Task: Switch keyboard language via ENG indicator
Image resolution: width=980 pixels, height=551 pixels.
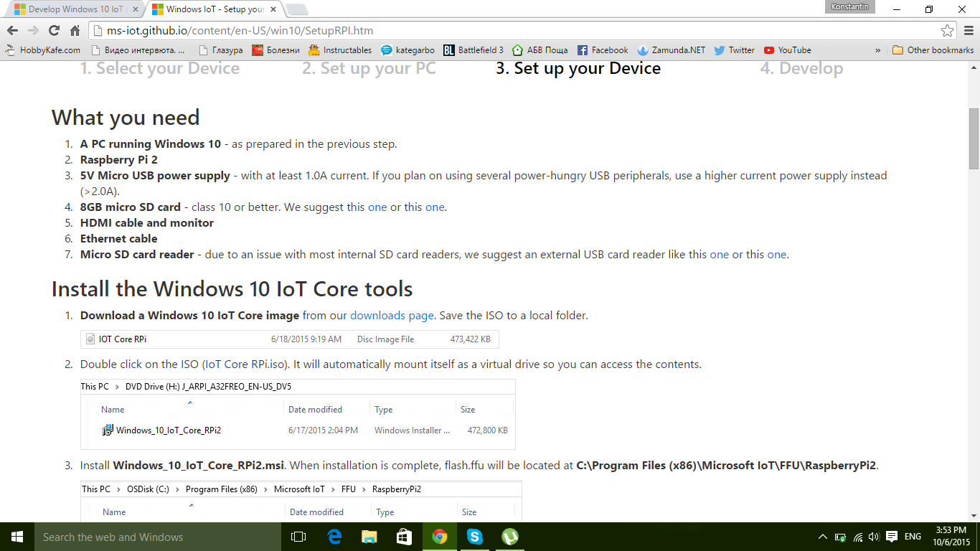Action: [913, 537]
